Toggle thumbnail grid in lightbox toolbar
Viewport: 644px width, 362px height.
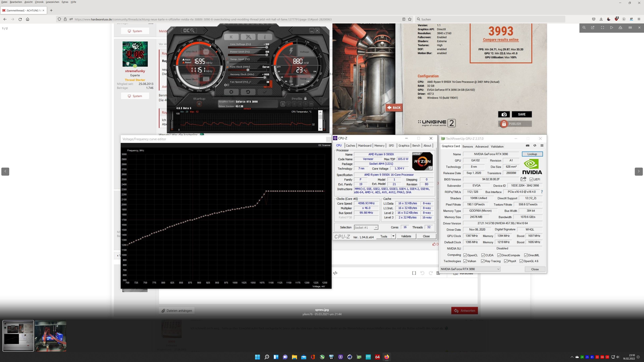(630, 27)
